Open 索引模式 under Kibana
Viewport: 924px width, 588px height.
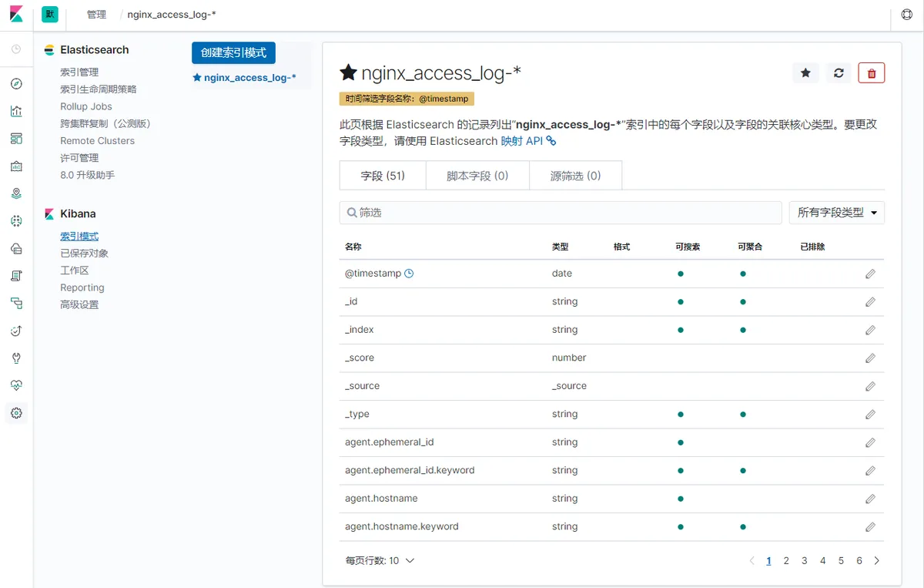(79, 237)
